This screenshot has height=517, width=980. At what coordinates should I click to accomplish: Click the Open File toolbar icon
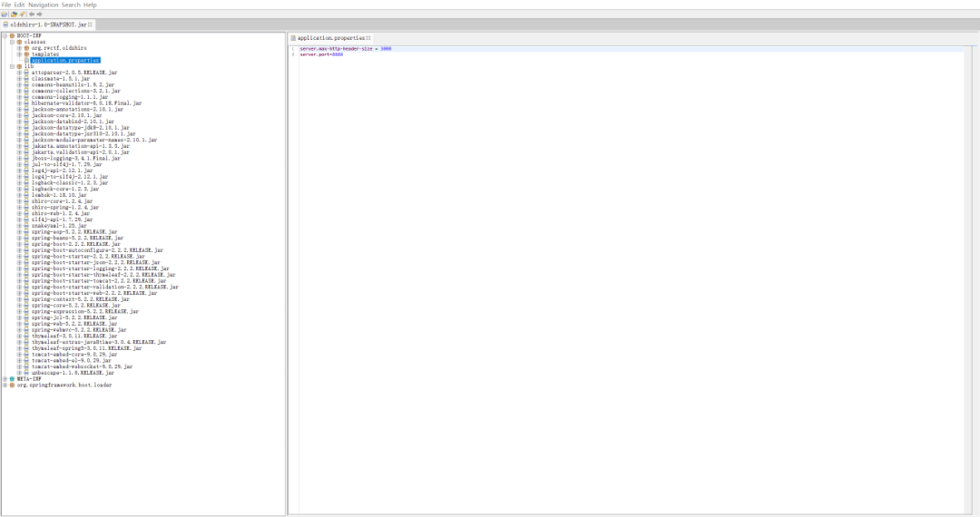tap(5, 14)
